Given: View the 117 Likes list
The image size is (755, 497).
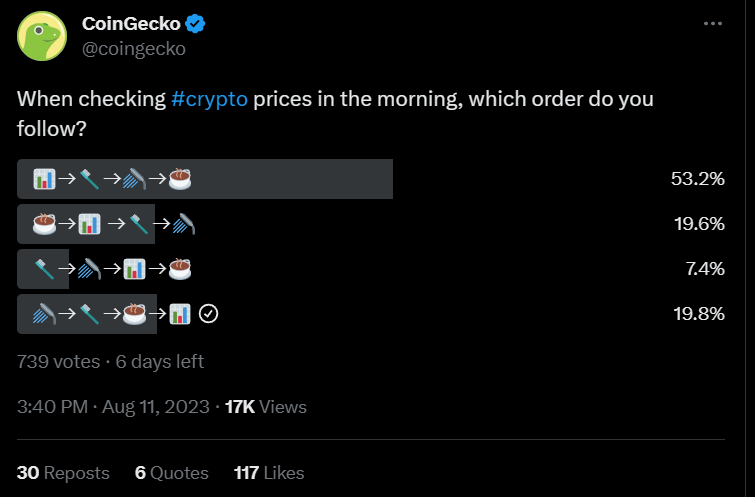Looking at the screenshot, I should [269, 473].
